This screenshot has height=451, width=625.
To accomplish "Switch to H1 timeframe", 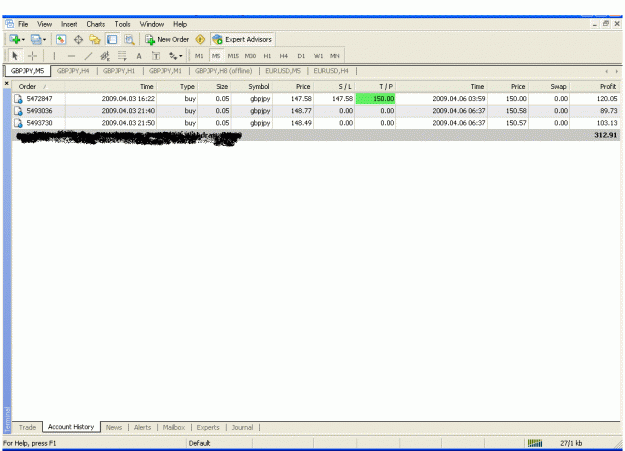I will [x=267, y=56].
